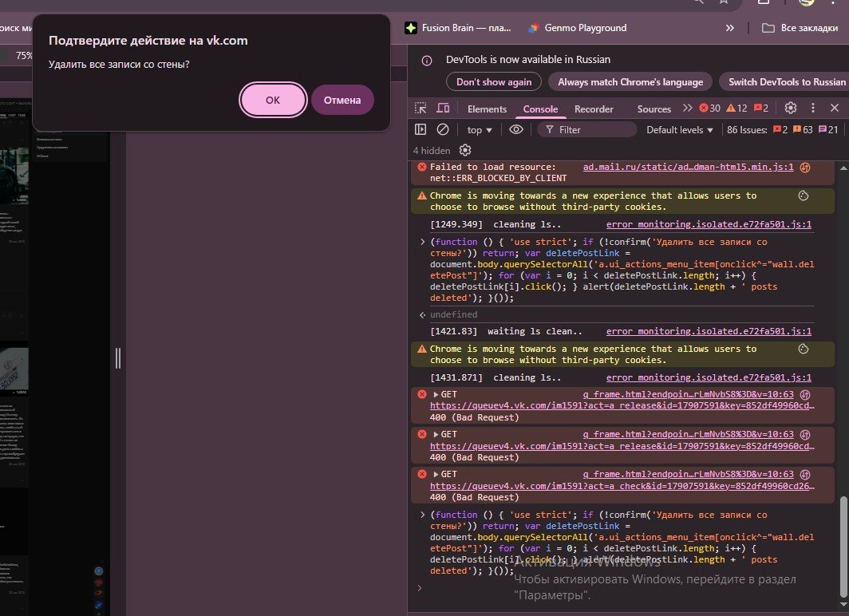The image size is (849, 616).
Task: Click the 12 warnings counter icon
Action: [736, 109]
